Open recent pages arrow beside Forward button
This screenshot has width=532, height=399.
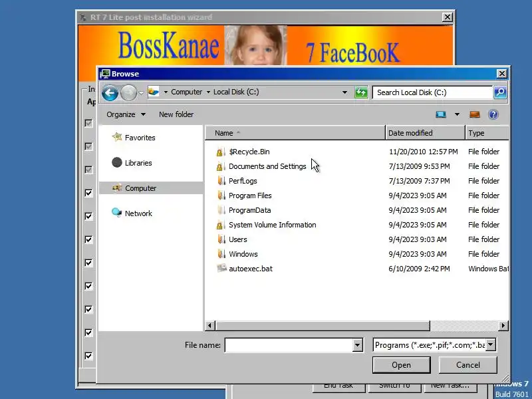pos(141,92)
